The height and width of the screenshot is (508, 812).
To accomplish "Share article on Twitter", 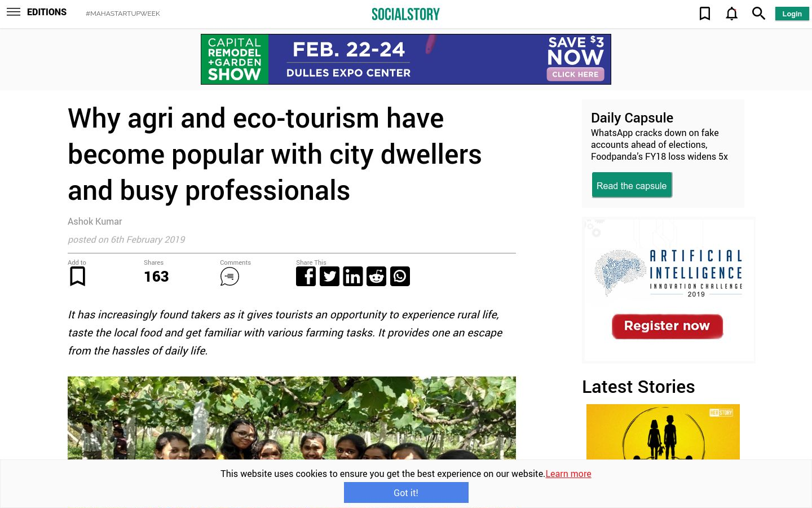I will (330, 277).
